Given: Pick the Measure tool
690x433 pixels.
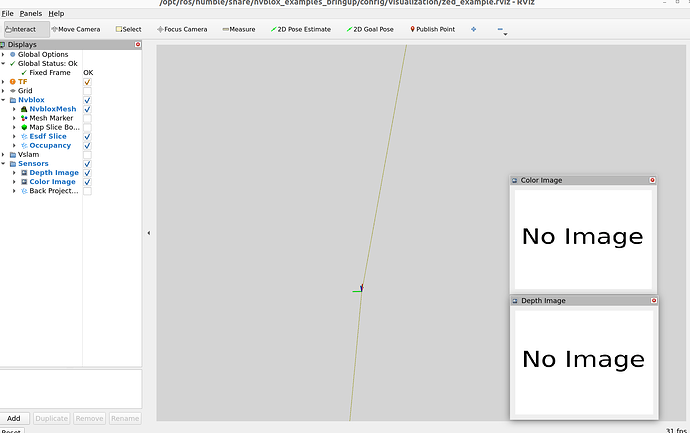Looking at the screenshot, I should 239,29.
